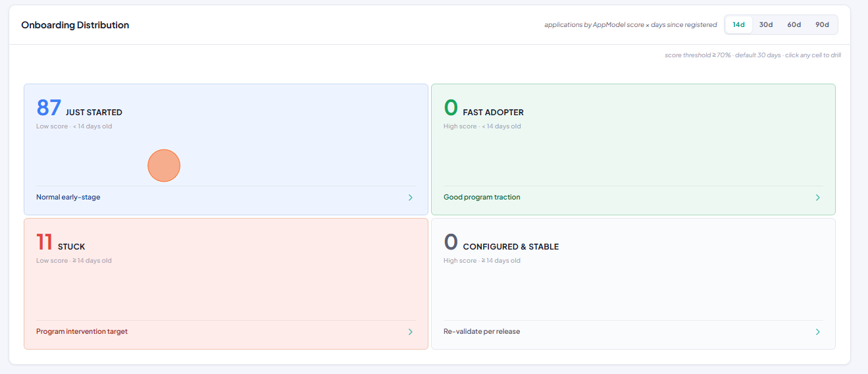
Task: Switch to the 60d time range
Action: pyautogui.click(x=794, y=24)
